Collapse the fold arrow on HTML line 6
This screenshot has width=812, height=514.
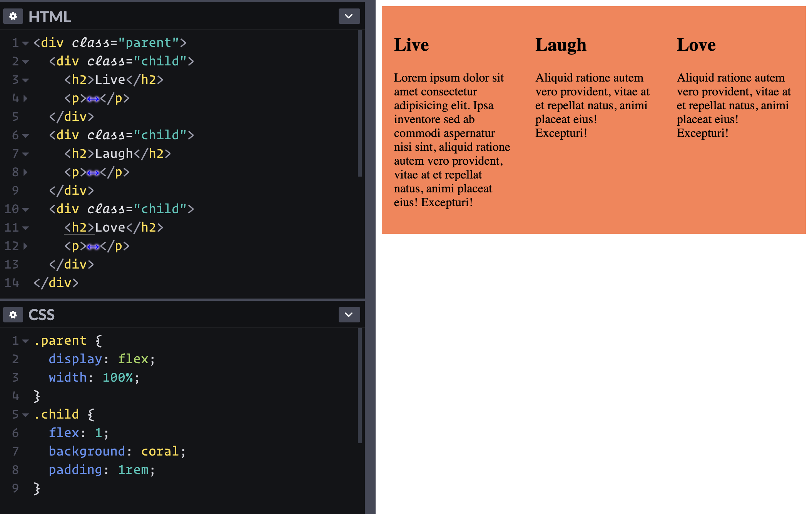[x=25, y=135]
